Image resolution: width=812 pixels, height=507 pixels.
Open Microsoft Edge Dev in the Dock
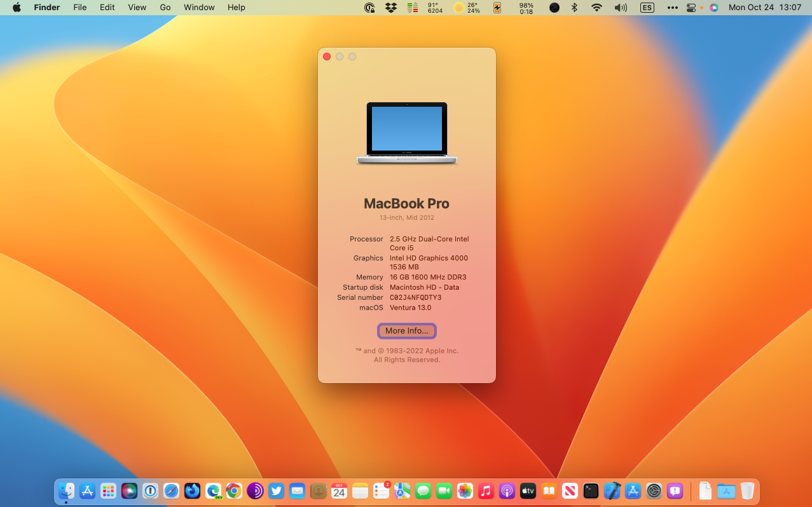pyautogui.click(x=213, y=490)
